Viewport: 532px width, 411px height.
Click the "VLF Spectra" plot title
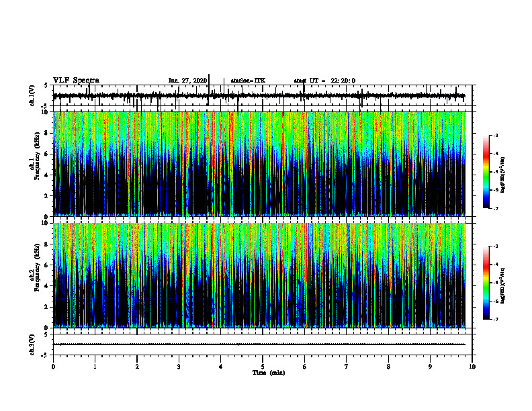76,81
